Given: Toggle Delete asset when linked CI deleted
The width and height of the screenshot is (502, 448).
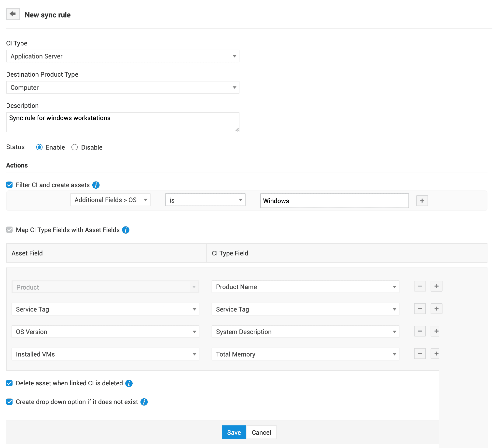Looking at the screenshot, I should [x=10, y=383].
